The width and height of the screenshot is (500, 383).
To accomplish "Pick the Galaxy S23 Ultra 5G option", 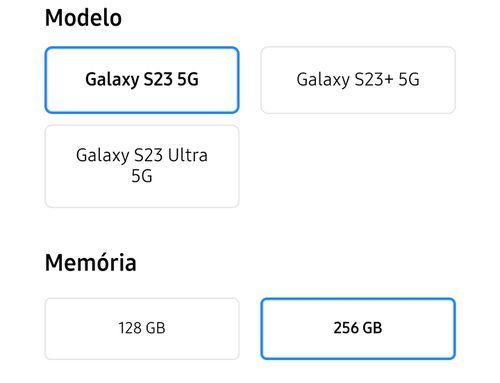I will pyautogui.click(x=142, y=166).
